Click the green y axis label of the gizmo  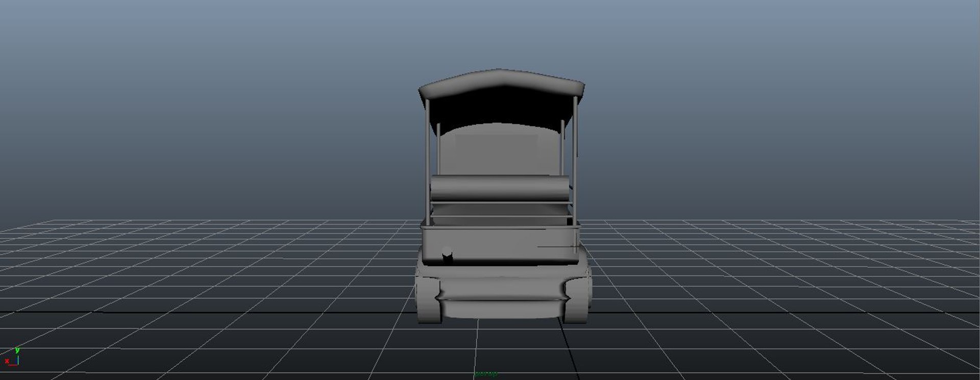coord(17,350)
